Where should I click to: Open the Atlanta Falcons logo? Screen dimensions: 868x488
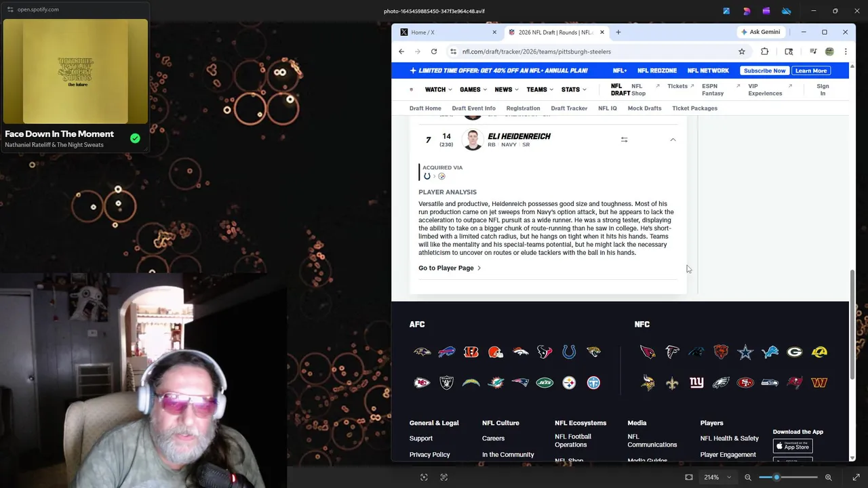pos(672,352)
